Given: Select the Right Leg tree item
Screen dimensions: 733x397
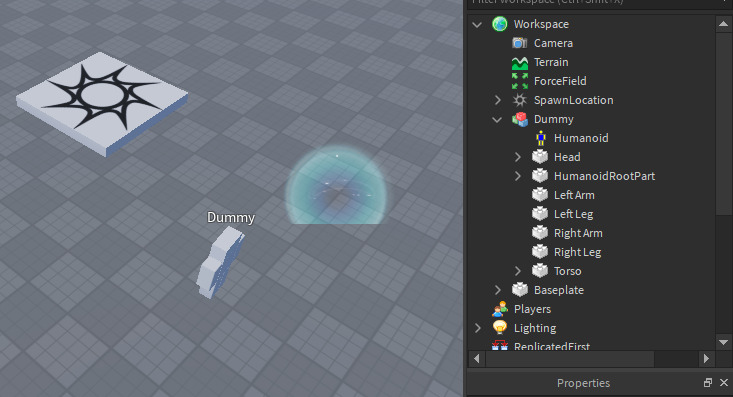Looking at the screenshot, I should pos(567,252).
